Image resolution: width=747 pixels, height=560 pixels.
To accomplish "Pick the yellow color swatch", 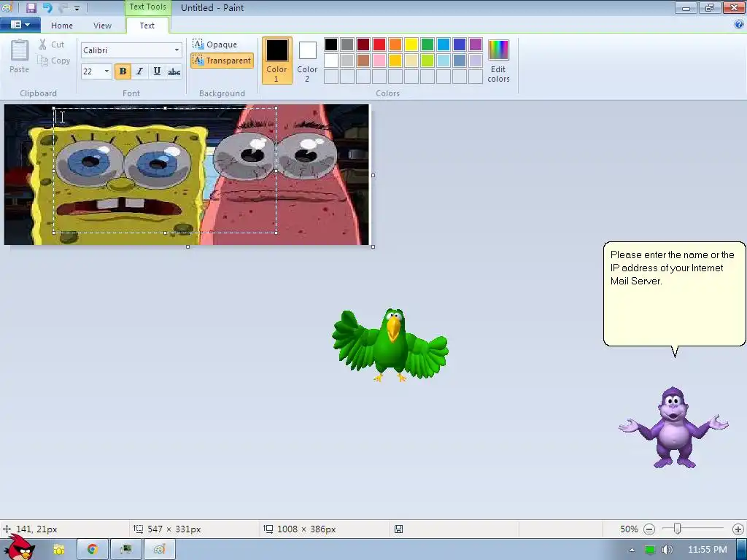I will [411, 44].
